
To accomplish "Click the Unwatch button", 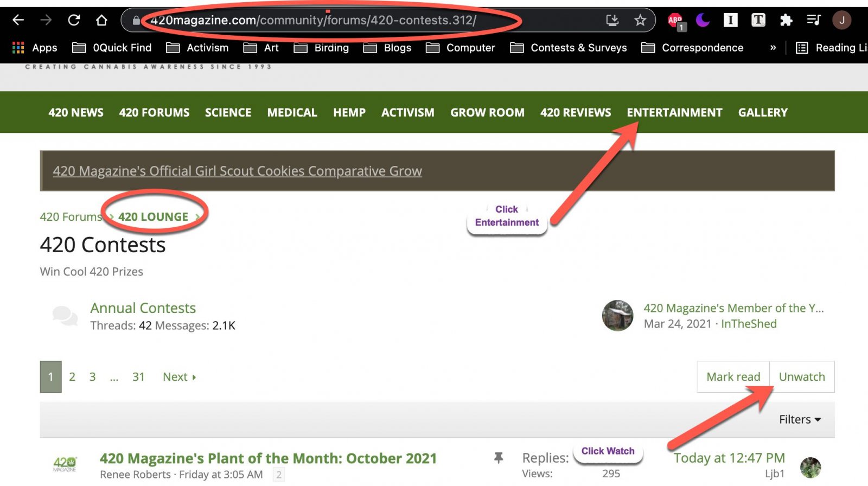I will tap(802, 377).
